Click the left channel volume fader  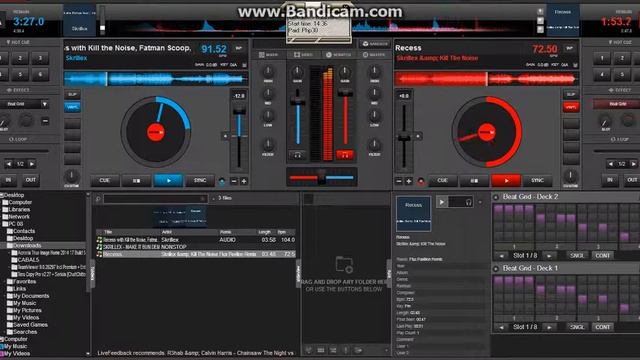click(298, 101)
